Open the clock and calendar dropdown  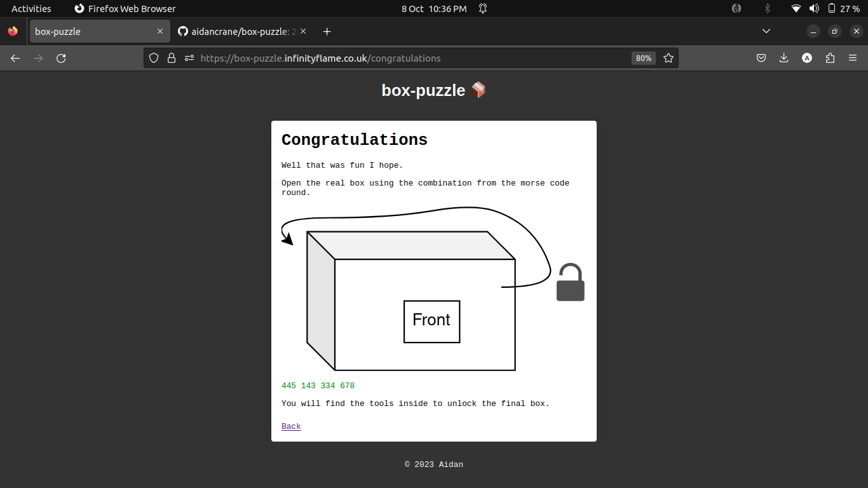tap(434, 8)
